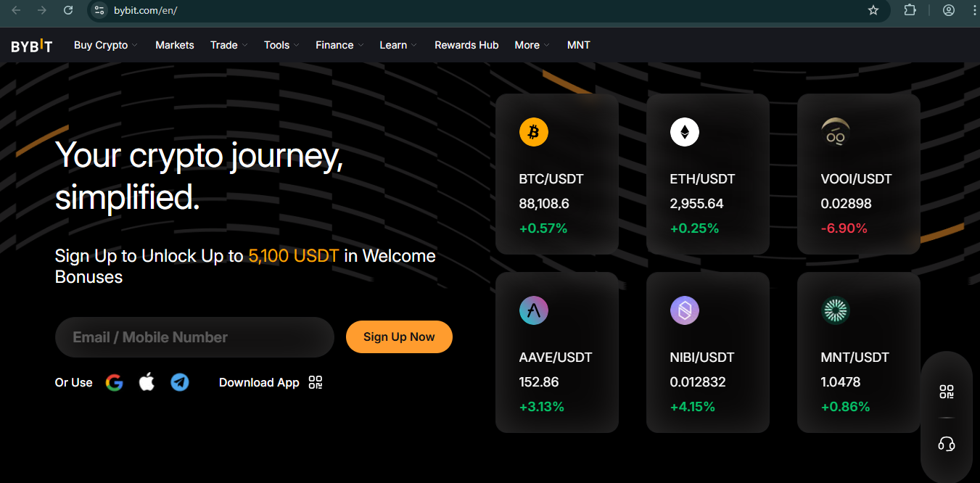Click the AAVE change +3.13%
Image resolution: width=980 pixels, height=483 pixels.
tap(542, 407)
